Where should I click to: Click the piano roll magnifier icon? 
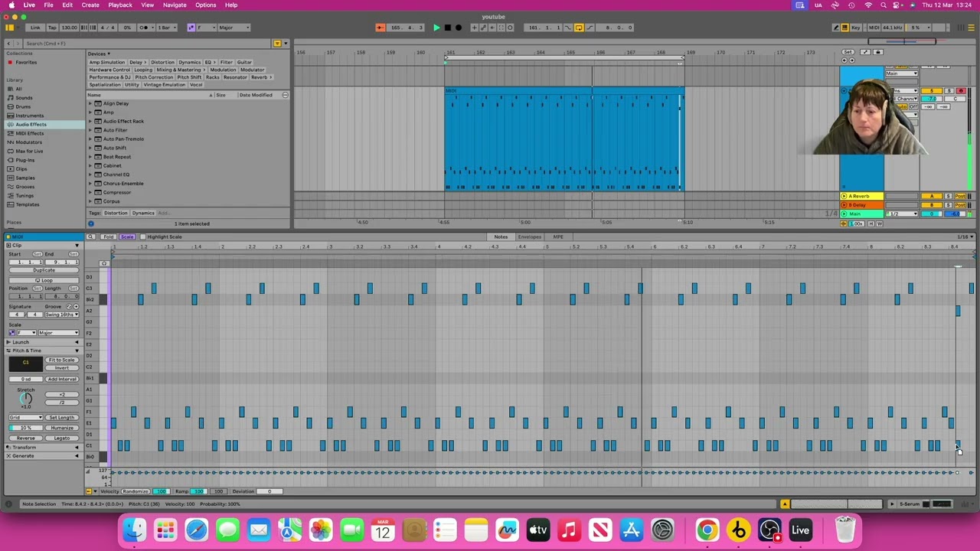tap(90, 236)
